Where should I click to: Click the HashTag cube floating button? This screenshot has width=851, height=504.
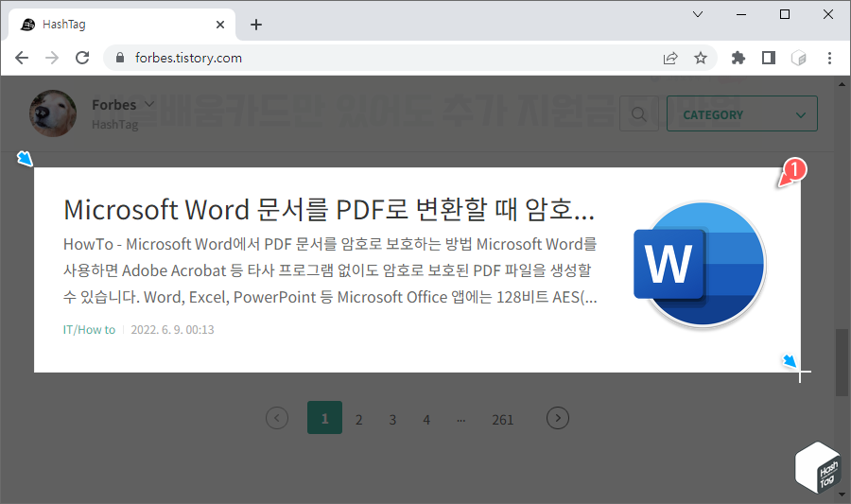coord(818,468)
